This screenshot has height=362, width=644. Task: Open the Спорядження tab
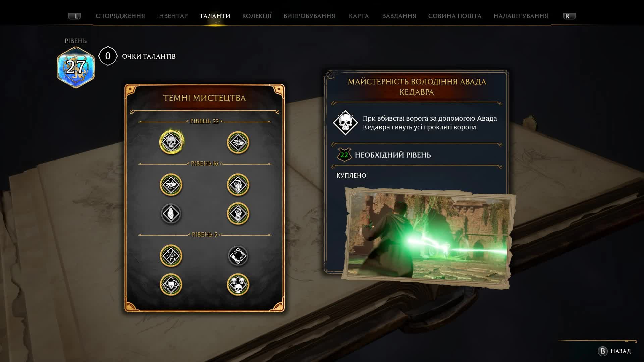(120, 16)
